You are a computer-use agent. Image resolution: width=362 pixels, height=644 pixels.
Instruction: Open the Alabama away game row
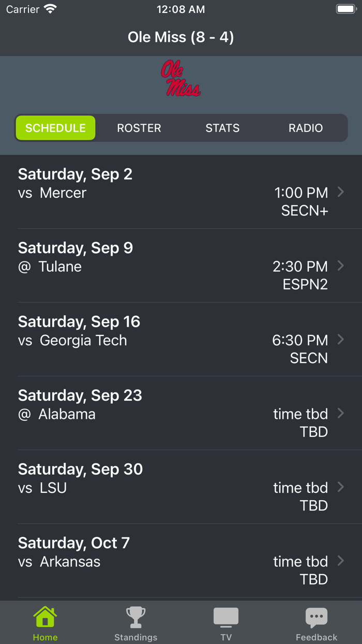pos(181,414)
